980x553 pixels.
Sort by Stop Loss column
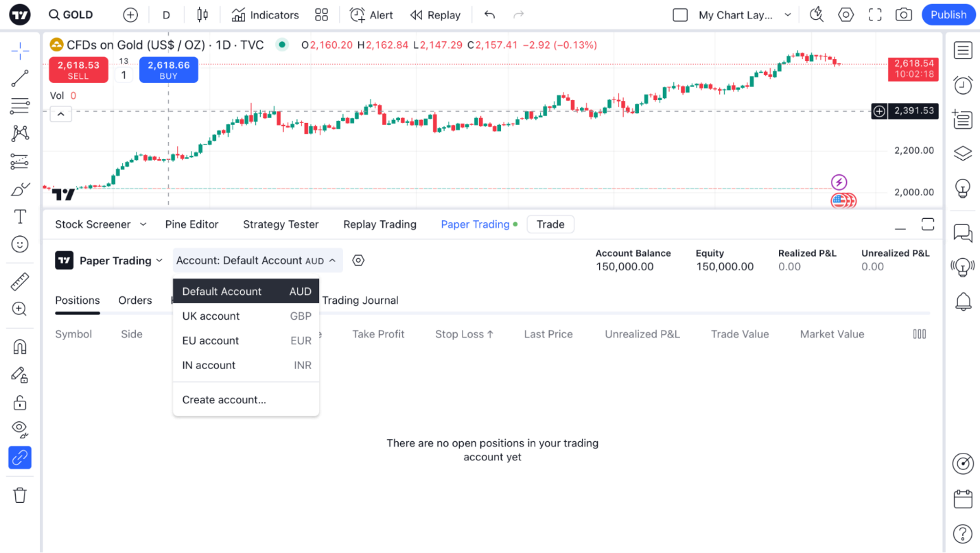tap(465, 334)
